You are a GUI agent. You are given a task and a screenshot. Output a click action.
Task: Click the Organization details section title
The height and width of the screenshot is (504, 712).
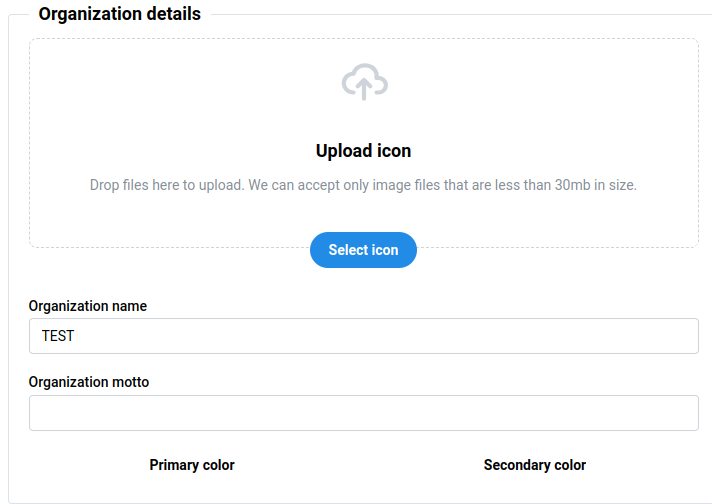[x=119, y=14]
